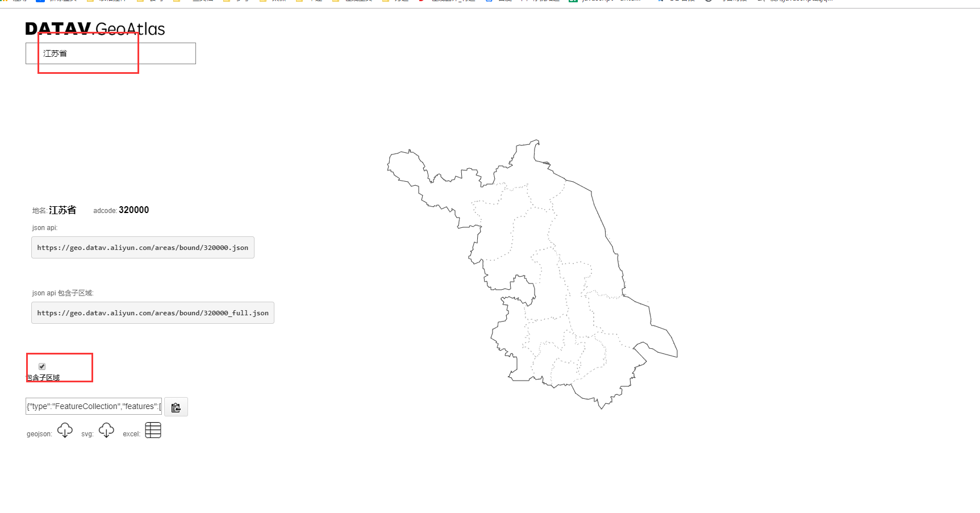Select the 320000.json API URL text
980x513 pixels.
[x=142, y=248]
